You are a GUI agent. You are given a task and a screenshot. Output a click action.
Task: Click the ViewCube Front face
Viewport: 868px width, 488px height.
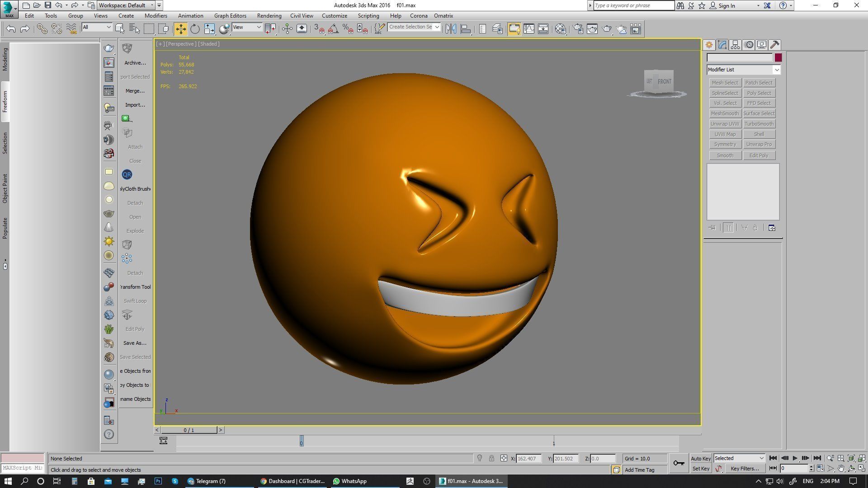[x=664, y=81]
